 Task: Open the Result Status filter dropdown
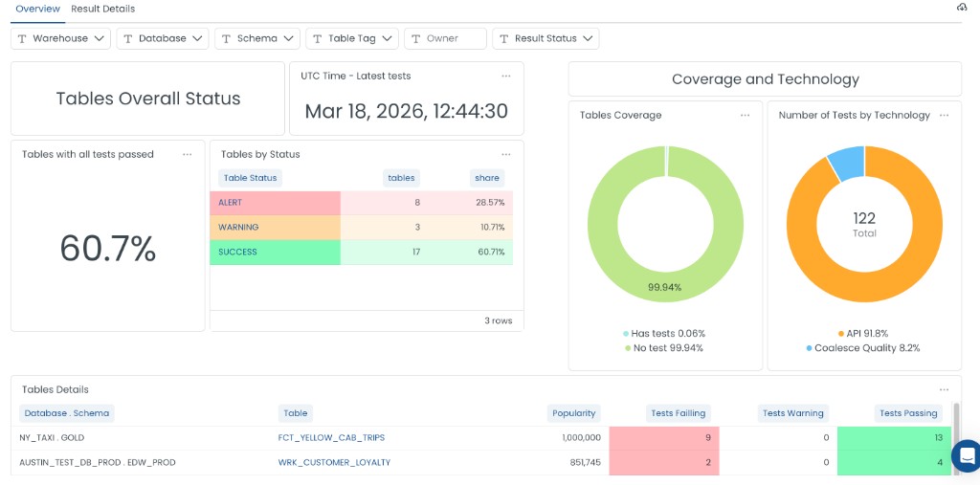(x=545, y=38)
